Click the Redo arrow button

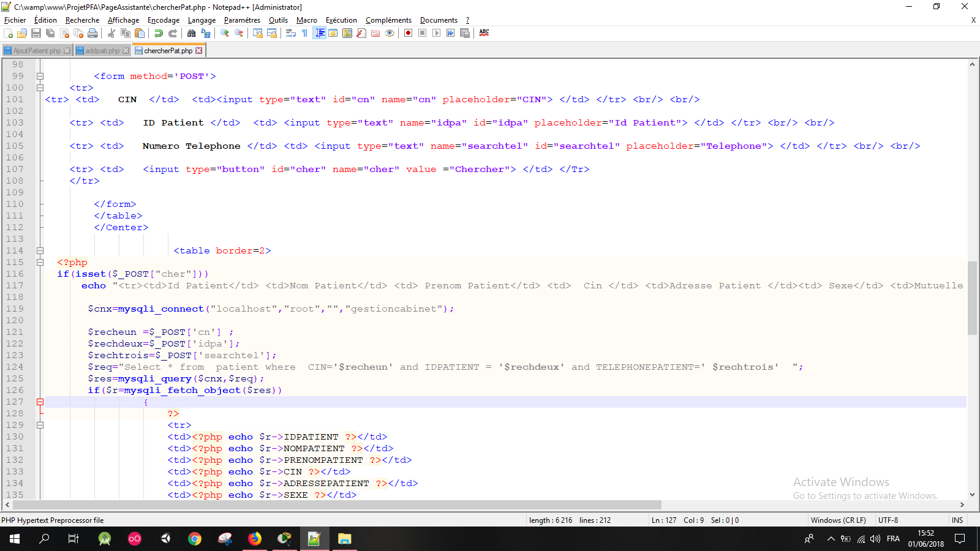tap(172, 33)
